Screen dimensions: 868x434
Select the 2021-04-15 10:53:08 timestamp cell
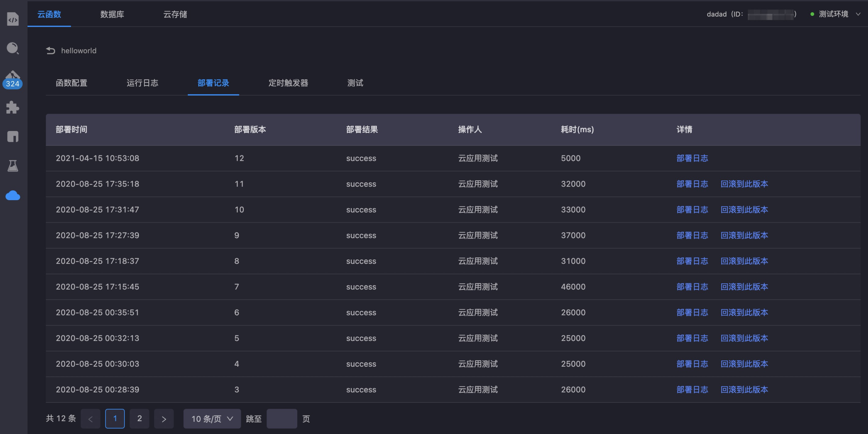(x=97, y=158)
